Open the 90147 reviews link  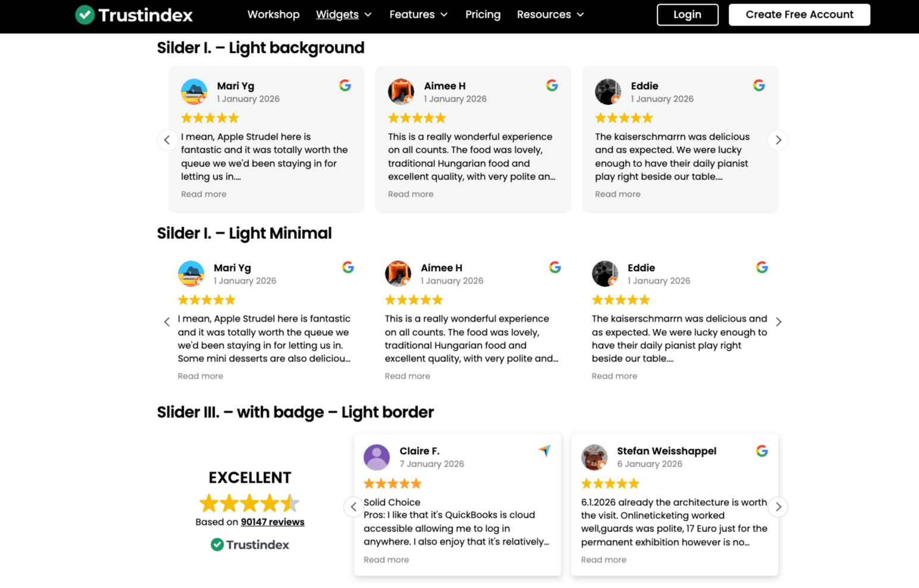272,521
